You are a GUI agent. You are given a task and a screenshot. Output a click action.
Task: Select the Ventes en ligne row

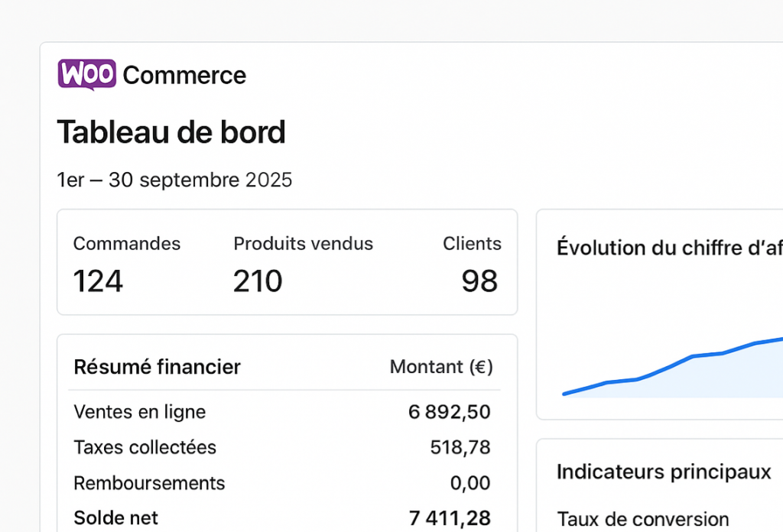pyautogui.click(x=140, y=412)
